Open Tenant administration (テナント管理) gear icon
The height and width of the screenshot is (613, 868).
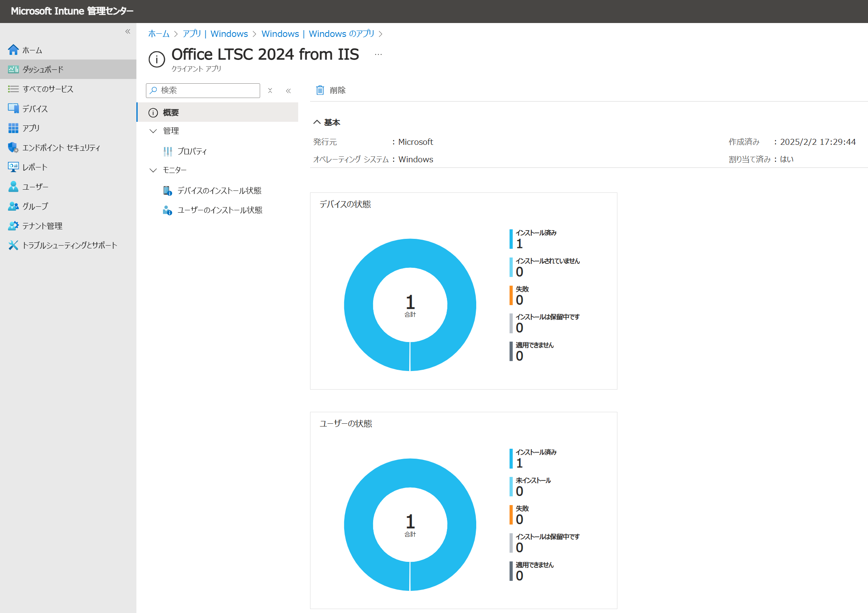(13, 226)
